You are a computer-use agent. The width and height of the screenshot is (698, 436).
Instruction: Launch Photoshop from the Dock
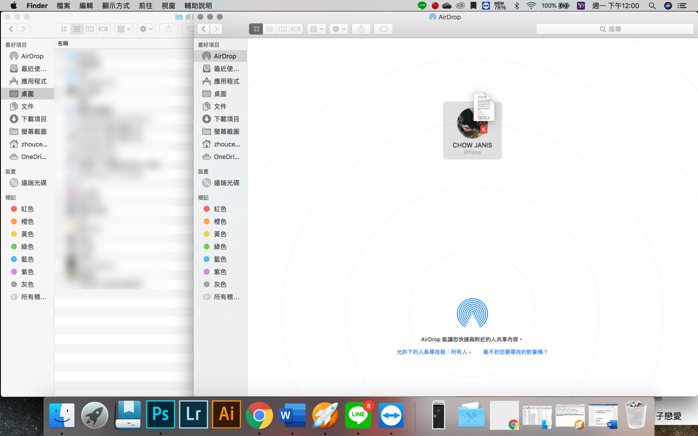pos(160,414)
